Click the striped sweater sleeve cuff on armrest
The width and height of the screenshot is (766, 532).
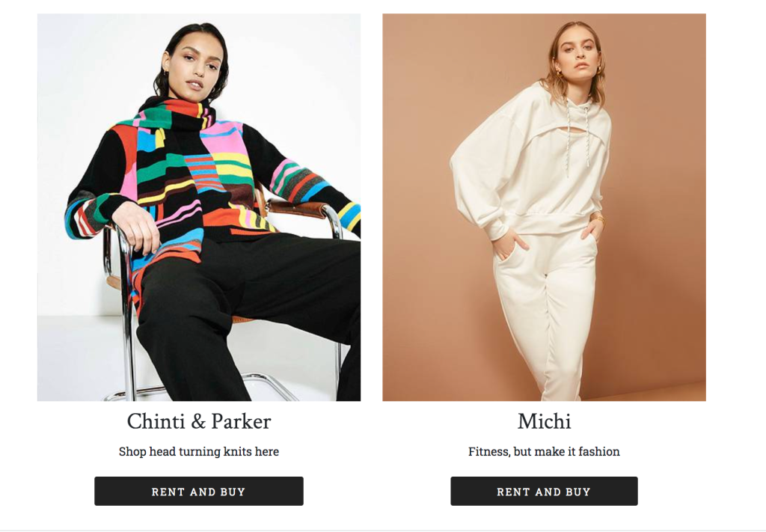[347, 216]
